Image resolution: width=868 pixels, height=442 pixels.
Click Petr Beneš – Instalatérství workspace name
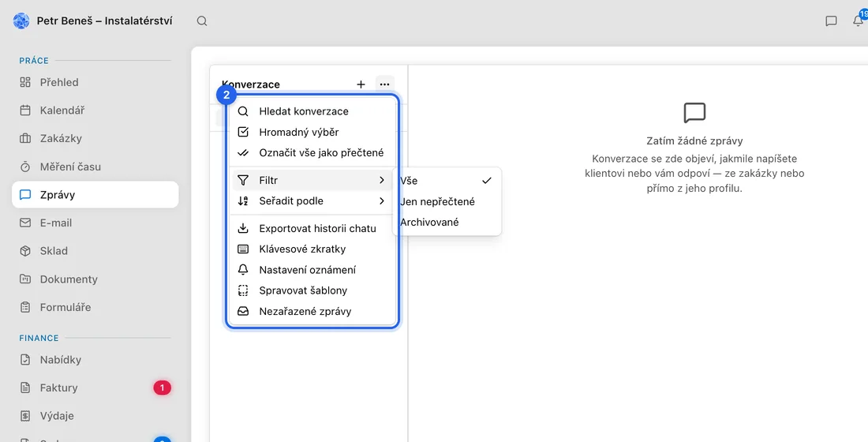pos(105,21)
